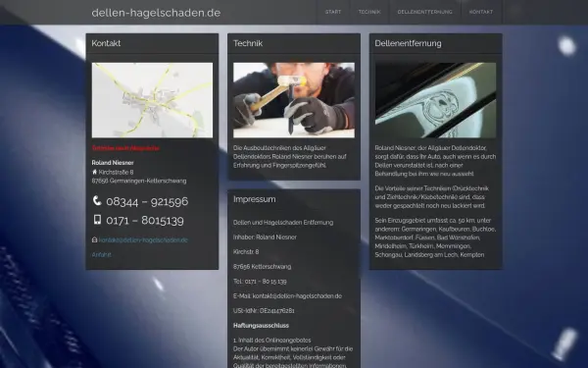This screenshot has width=588, height=368.
Task: Click the Impressum heading
Action: click(x=254, y=199)
